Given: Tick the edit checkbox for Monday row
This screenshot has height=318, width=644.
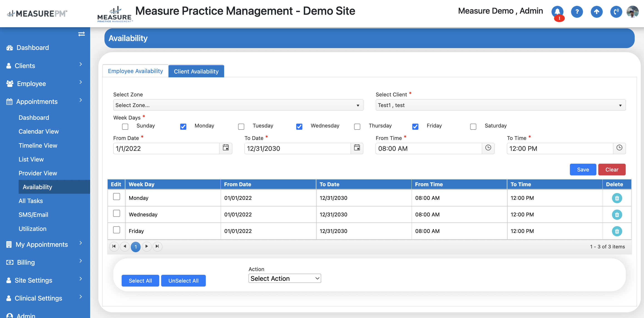Looking at the screenshot, I should coord(116,197).
